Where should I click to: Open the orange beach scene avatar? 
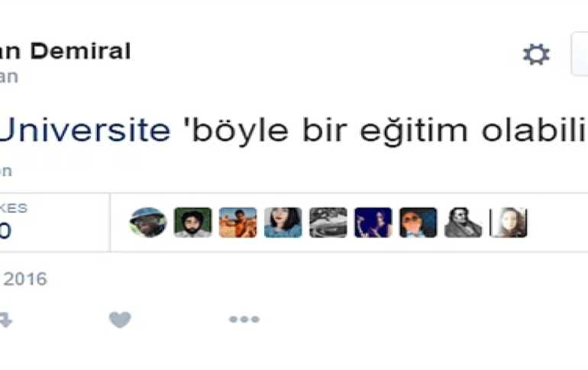click(x=237, y=223)
